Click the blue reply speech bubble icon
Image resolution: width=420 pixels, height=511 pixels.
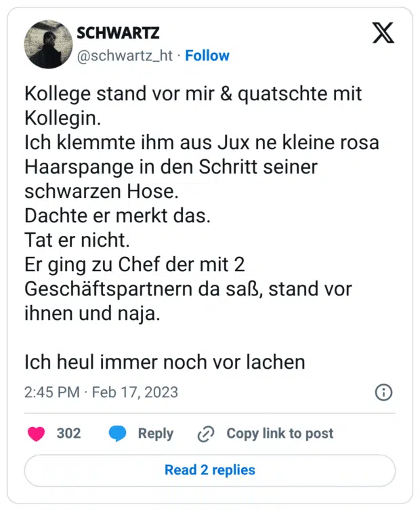click(x=118, y=434)
